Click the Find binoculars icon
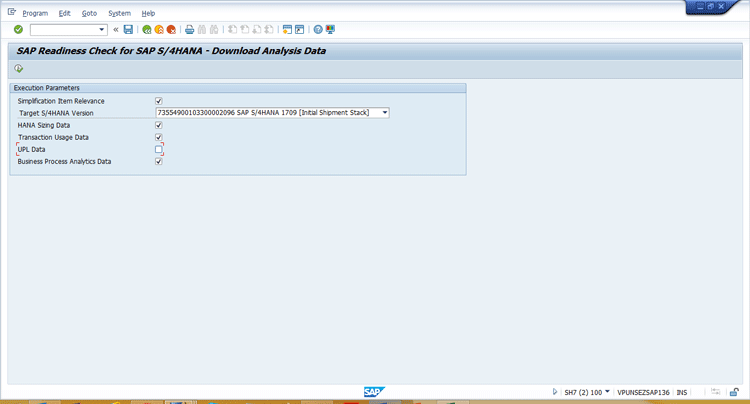The image size is (750, 404). pyautogui.click(x=202, y=30)
